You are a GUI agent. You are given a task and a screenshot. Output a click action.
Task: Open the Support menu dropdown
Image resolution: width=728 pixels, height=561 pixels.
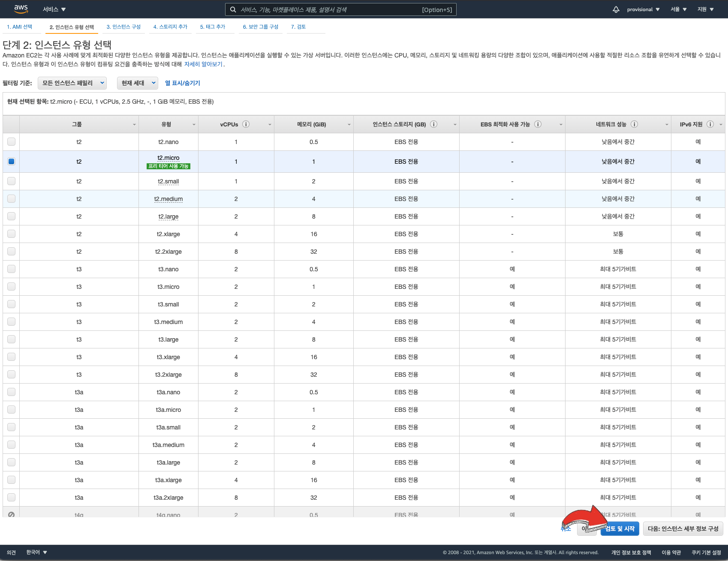point(705,9)
